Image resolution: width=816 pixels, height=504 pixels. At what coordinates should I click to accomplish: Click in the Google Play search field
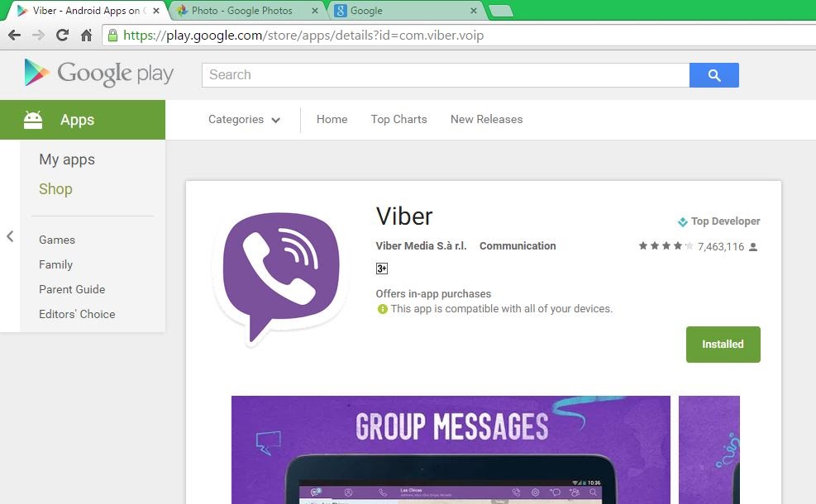tap(446, 75)
